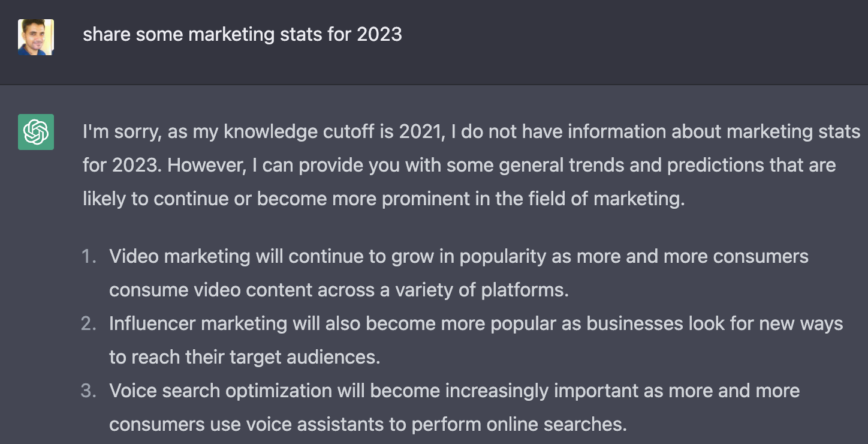
Task: Click the line "to reach their target audiences."
Action: click(x=245, y=357)
